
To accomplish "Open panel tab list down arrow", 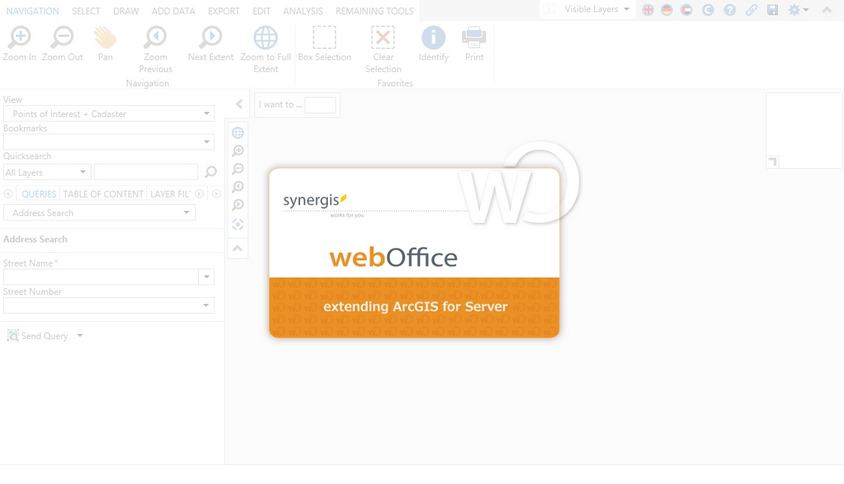I will coord(216,194).
